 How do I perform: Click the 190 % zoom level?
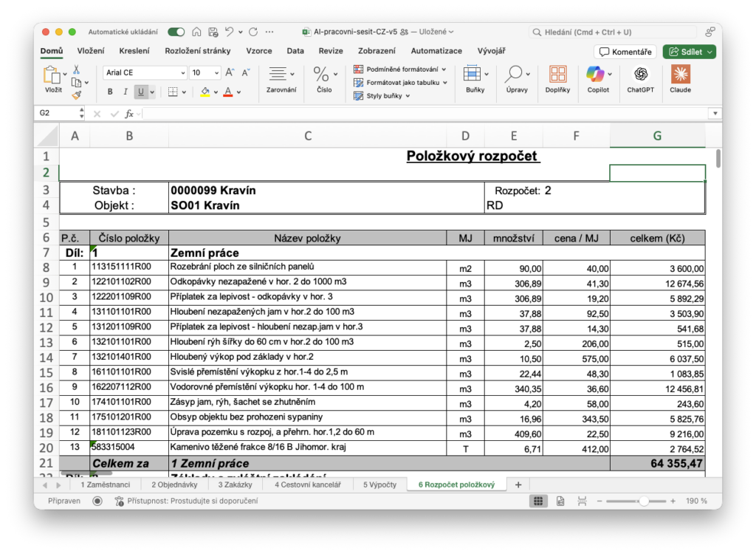696,501
